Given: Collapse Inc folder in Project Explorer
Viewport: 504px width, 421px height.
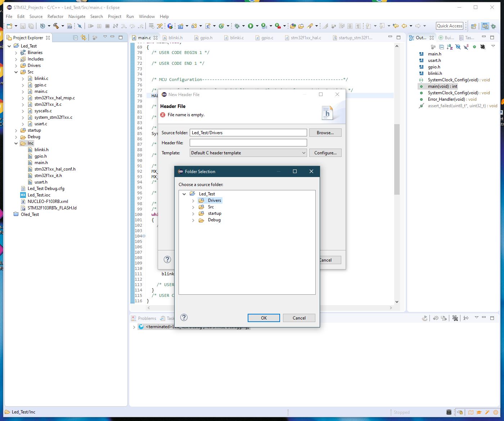Looking at the screenshot, I should point(16,143).
